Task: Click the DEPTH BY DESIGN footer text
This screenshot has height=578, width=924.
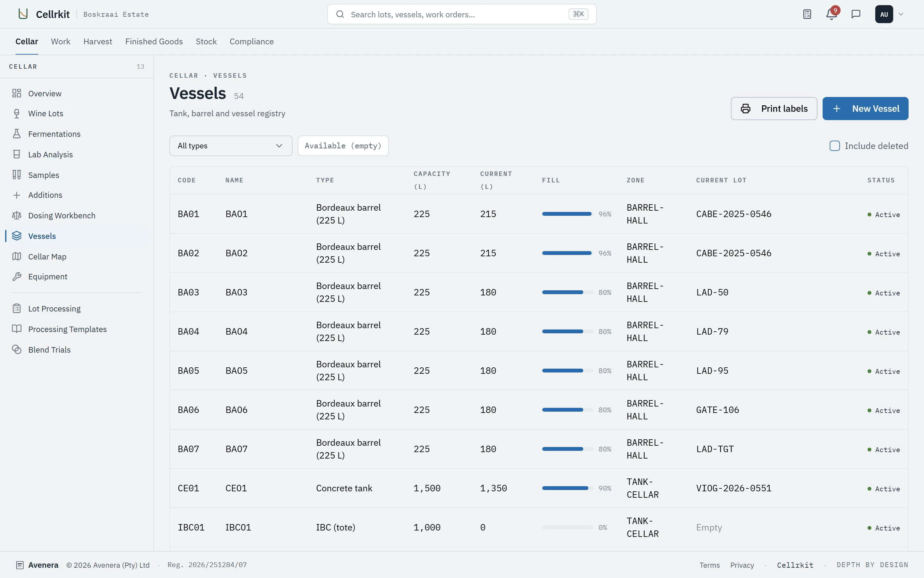Action: [872, 565]
